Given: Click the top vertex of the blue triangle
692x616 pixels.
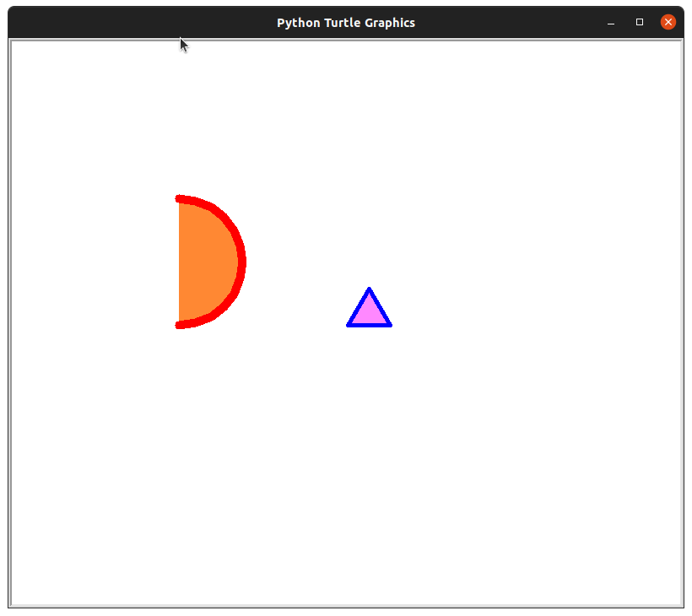Looking at the screenshot, I should pos(369,289).
